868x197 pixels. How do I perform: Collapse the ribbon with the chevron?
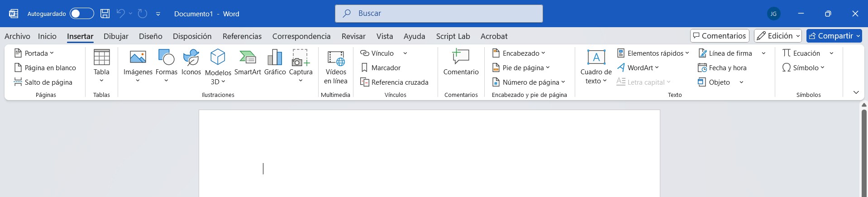coord(856,92)
